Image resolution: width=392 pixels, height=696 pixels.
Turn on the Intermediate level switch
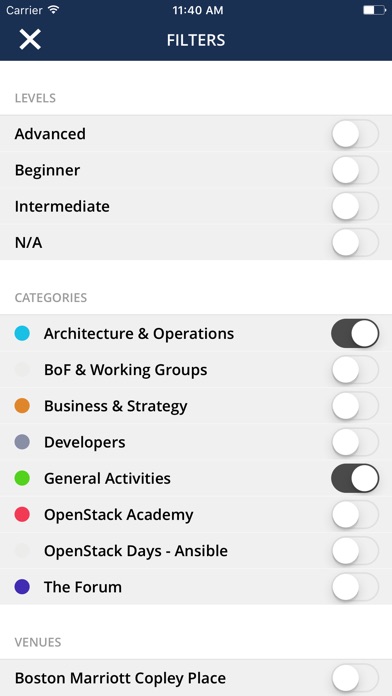[355, 206]
